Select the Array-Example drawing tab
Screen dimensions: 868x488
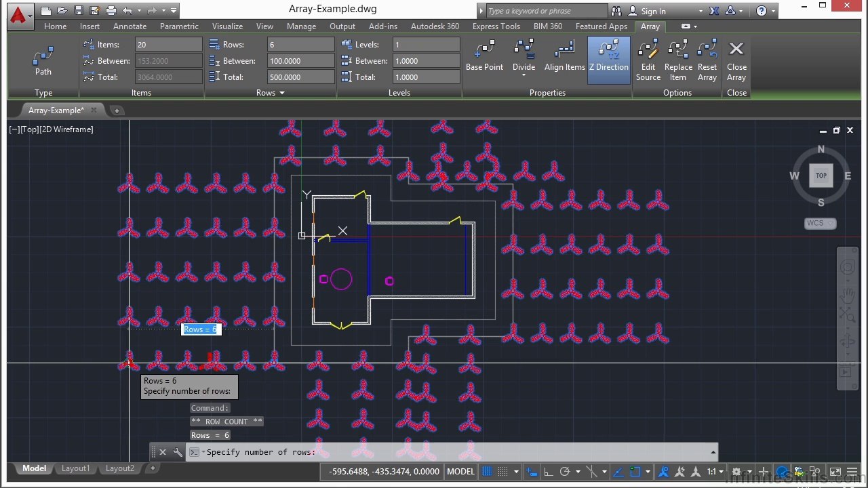(x=56, y=110)
